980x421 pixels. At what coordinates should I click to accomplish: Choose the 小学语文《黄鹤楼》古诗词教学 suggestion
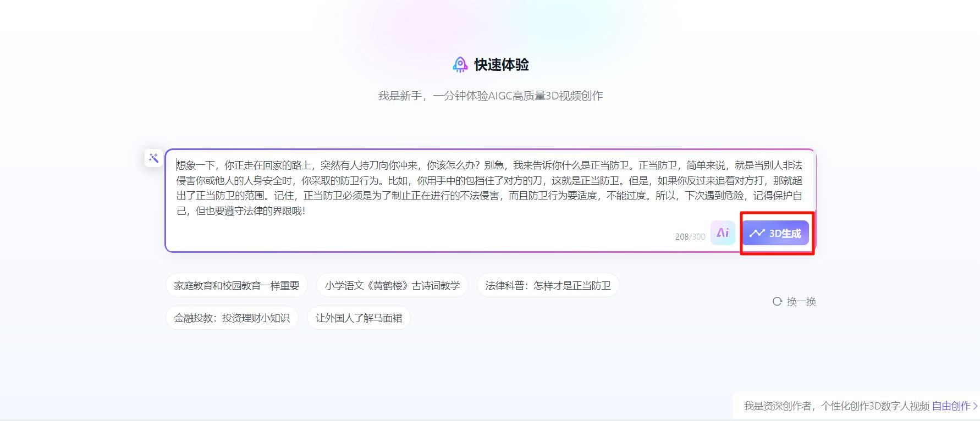click(392, 286)
